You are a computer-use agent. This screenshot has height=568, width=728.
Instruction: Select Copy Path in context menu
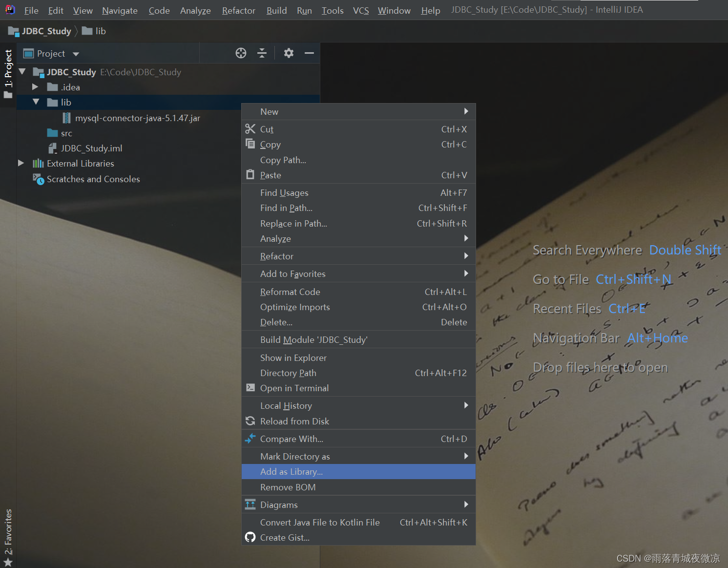coord(358,160)
